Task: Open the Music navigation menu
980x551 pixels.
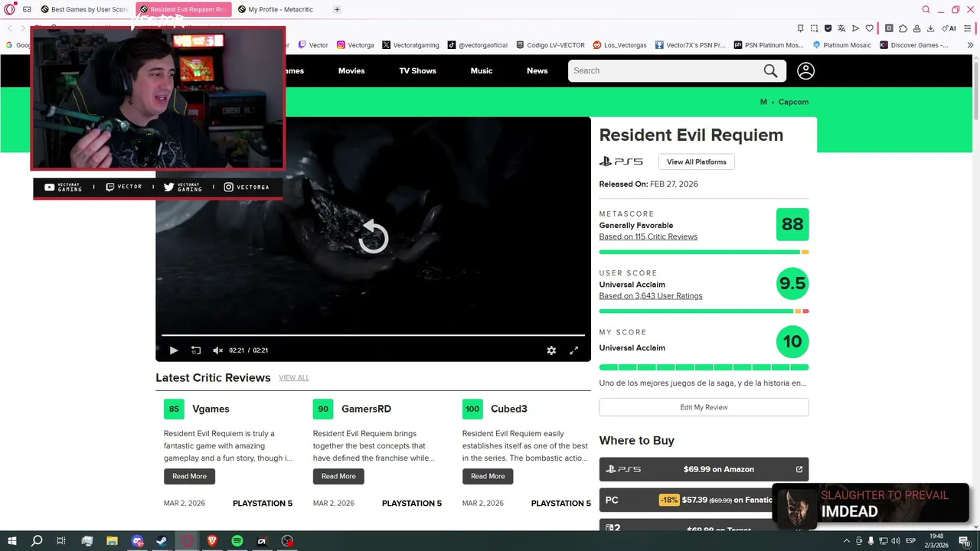Action: click(482, 71)
